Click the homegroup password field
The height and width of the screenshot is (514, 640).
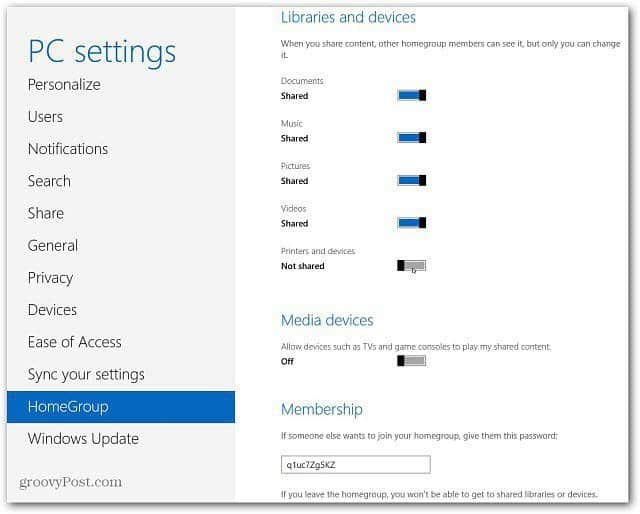[356, 465]
